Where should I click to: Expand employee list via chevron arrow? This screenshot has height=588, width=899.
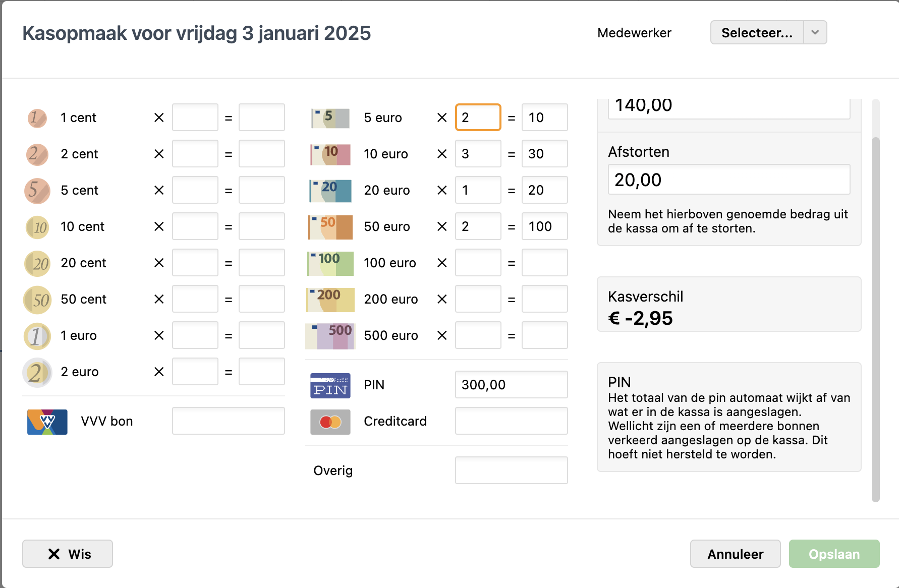tap(815, 33)
